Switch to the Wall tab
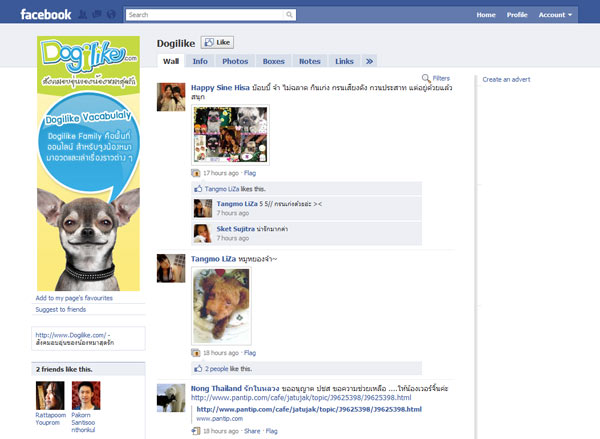Image resolution: width=600 pixels, height=439 pixels. [x=171, y=61]
